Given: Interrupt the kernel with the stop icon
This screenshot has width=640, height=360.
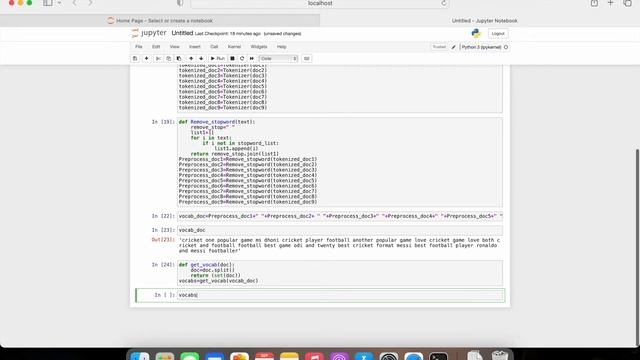Looking at the screenshot, I should [x=232, y=58].
